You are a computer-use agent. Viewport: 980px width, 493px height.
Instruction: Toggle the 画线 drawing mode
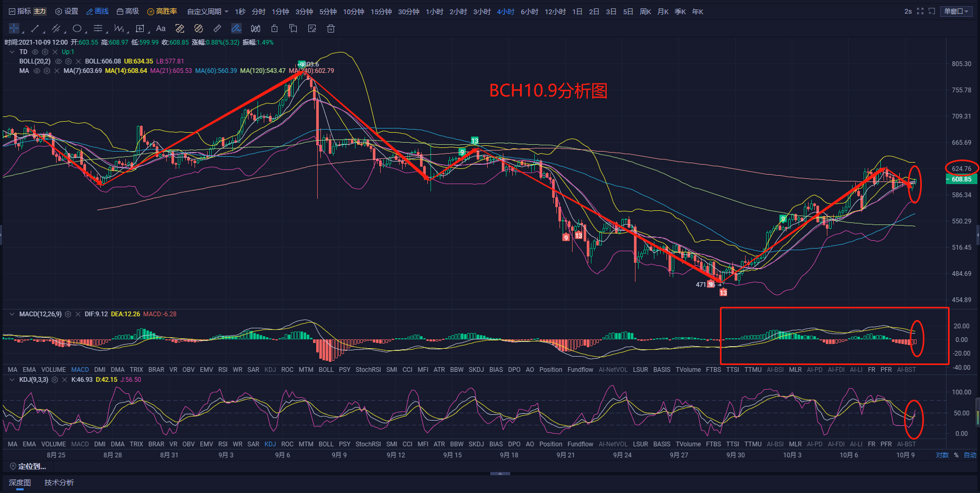pyautogui.click(x=98, y=12)
